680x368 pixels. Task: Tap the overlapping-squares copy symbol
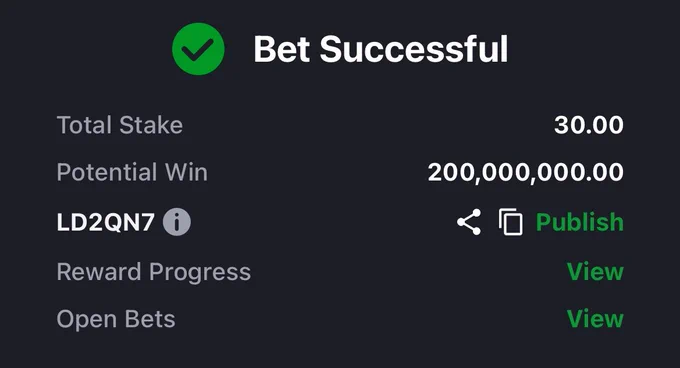(x=510, y=222)
